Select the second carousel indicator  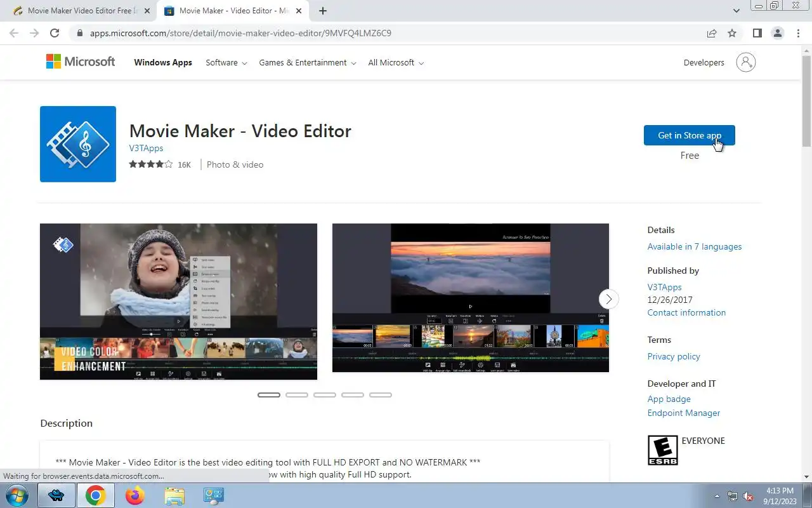click(x=297, y=395)
